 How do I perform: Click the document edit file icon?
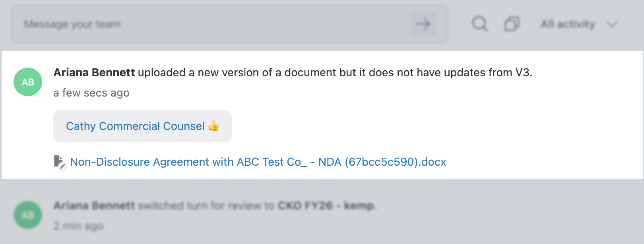(60, 162)
